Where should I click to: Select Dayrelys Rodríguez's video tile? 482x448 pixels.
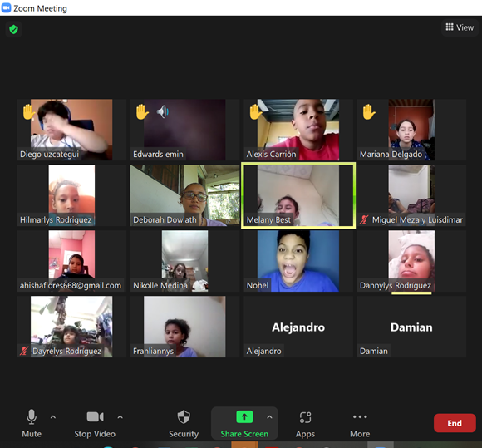pos(71,327)
